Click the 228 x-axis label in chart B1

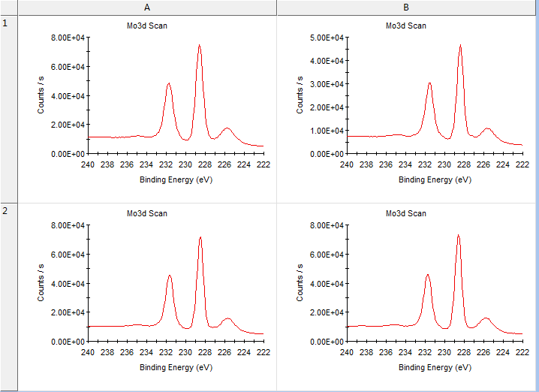pyautogui.click(x=464, y=164)
